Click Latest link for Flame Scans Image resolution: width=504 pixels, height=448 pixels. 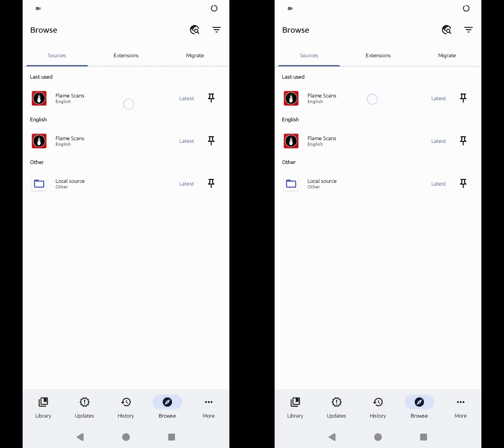186,98
